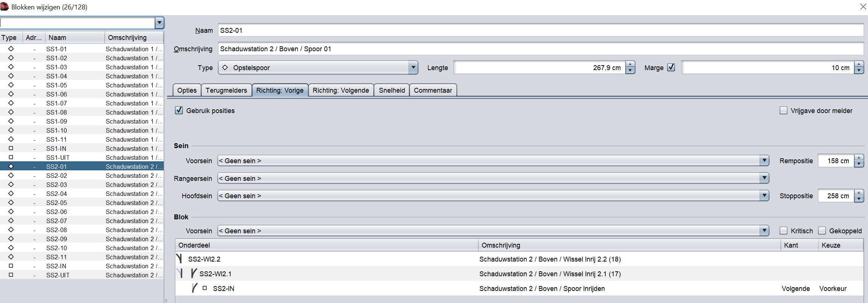This screenshot has height=303, width=868.
Task: Open the Sein Voorsein dropdown
Action: [x=764, y=161]
